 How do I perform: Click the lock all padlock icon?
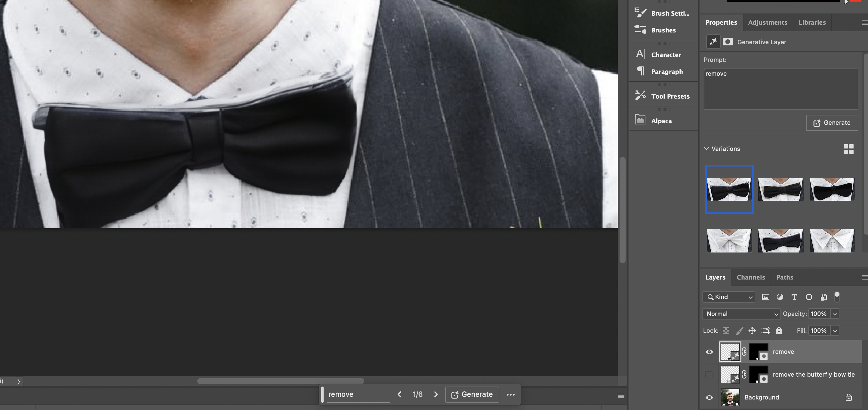779,330
